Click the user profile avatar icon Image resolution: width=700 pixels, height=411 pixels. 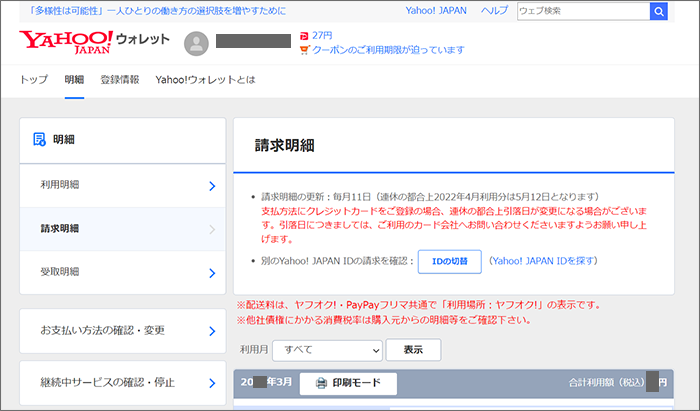click(198, 44)
